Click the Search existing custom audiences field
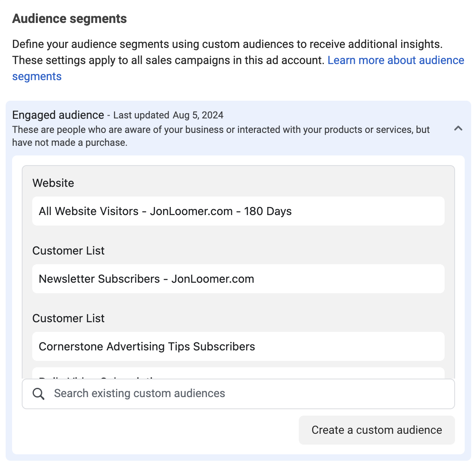476x468 pixels. (238, 393)
